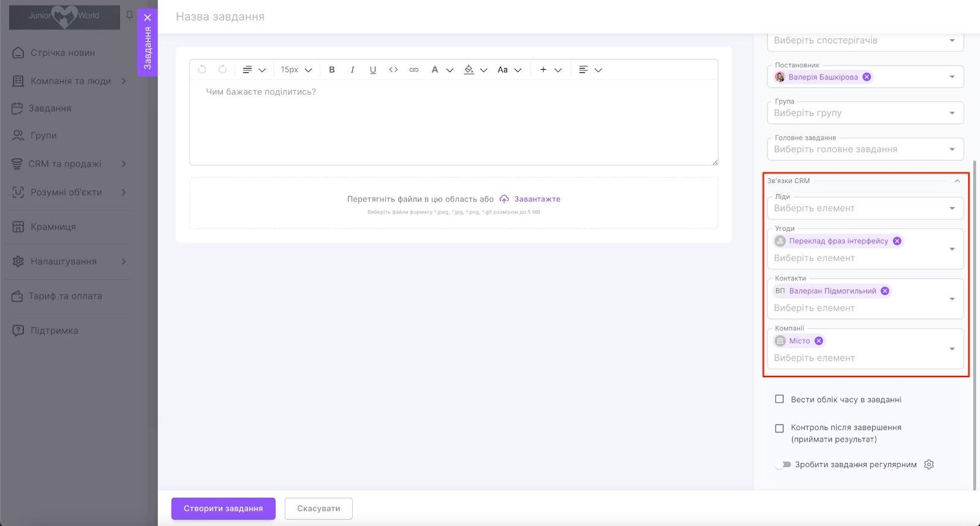Viewport: 980px width, 526px height.
Task: Pin the sidebar with the pin icon
Action: pos(129,15)
